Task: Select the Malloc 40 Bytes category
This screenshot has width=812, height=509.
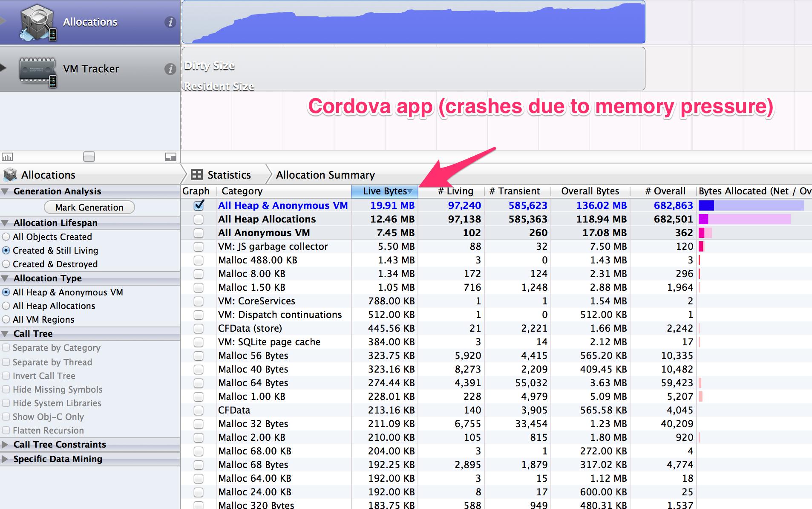Action: (x=253, y=369)
